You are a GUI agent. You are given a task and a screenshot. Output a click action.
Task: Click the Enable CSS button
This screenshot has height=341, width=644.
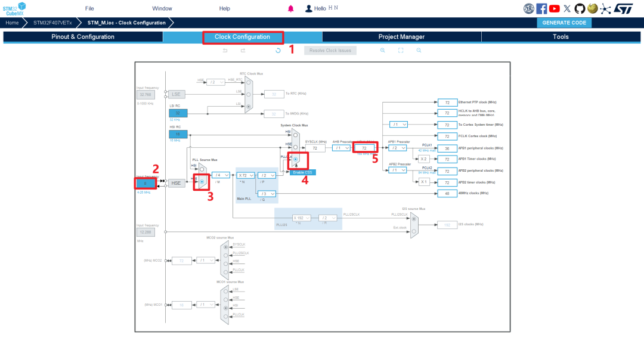pyautogui.click(x=303, y=172)
